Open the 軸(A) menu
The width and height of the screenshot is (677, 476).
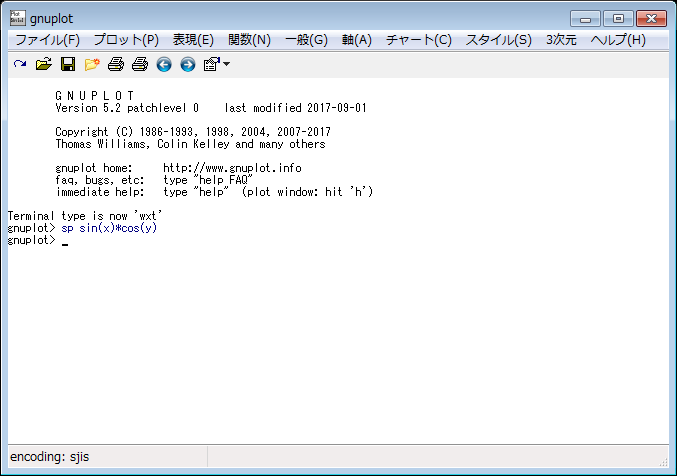click(x=356, y=40)
